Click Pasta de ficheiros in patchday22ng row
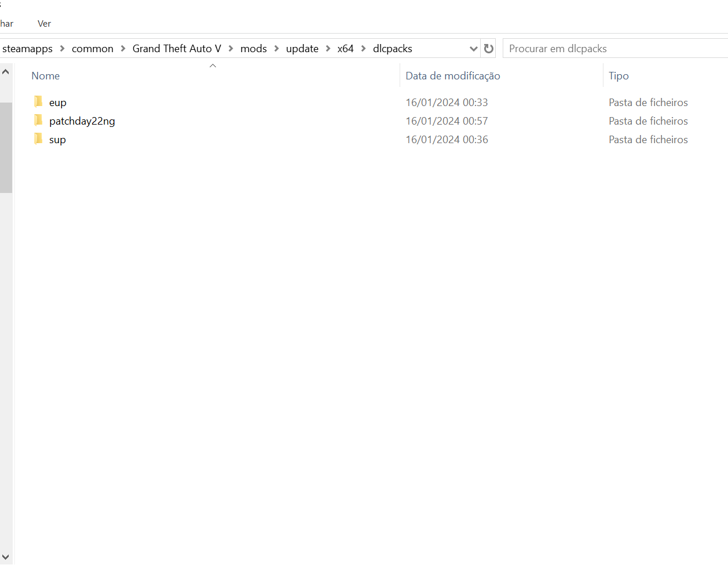This screenshot has height=583, width=728. [x=648, y=121]
